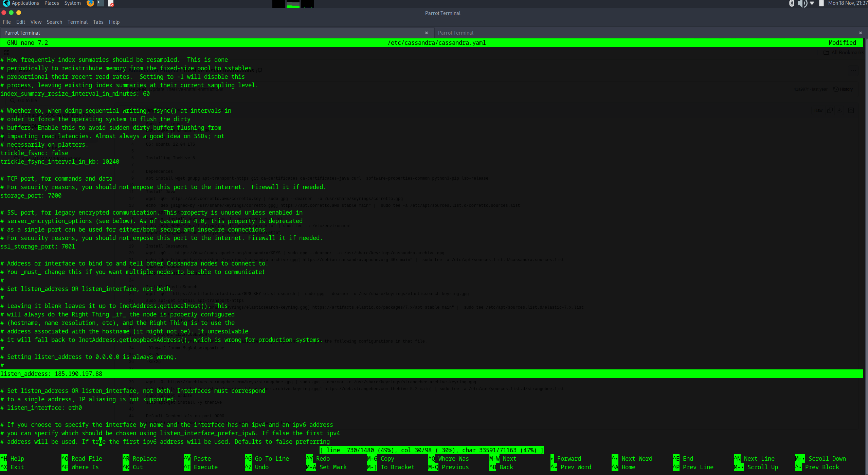Open the Places dropdown

[x=52, y=3]
